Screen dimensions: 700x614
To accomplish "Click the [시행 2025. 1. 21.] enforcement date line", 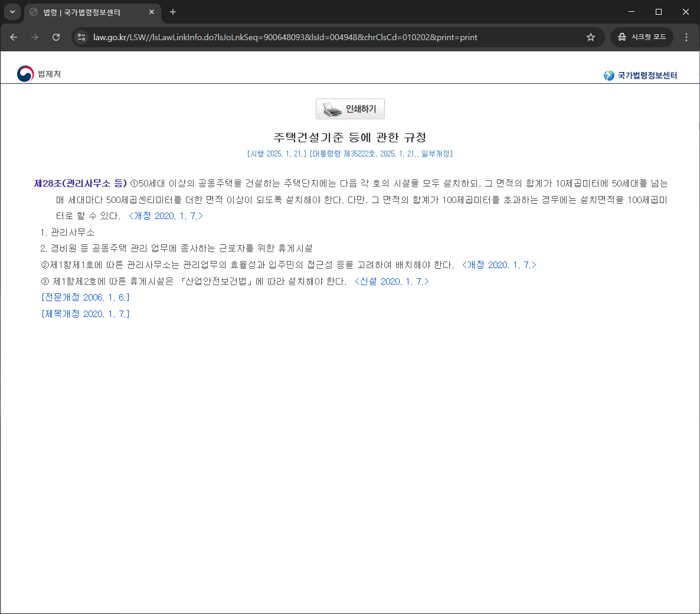I will (350, 153).
